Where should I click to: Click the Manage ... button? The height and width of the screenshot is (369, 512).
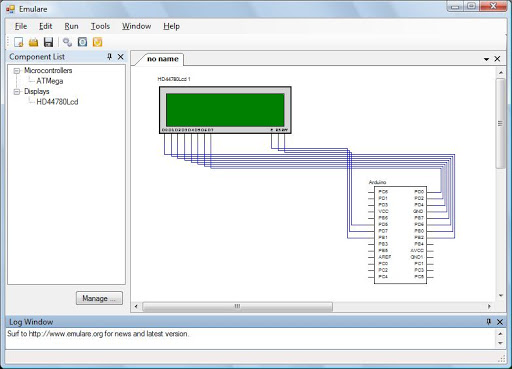pyautogui.click(x=99, y=298)
